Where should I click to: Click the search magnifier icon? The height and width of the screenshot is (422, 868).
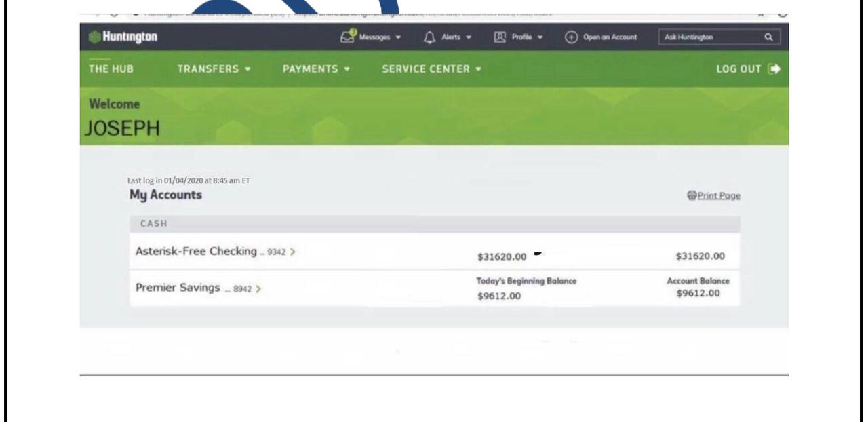(768, 37)
